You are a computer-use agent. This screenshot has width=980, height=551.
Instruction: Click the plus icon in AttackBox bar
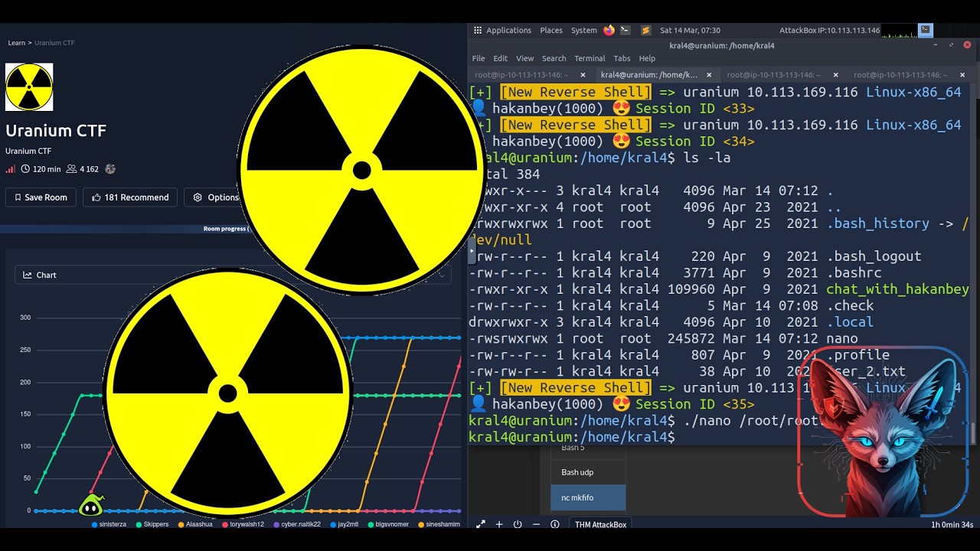[499, 524]
